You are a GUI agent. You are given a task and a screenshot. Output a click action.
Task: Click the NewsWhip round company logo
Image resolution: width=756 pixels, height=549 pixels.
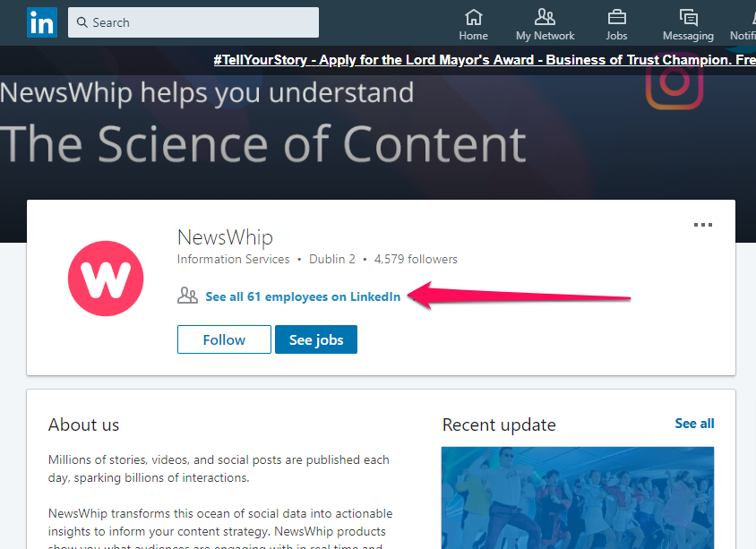[106, 279]
